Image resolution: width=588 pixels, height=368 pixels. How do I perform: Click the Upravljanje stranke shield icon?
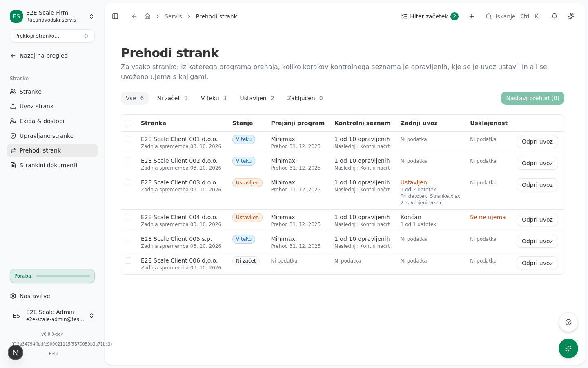coord(13,136)
